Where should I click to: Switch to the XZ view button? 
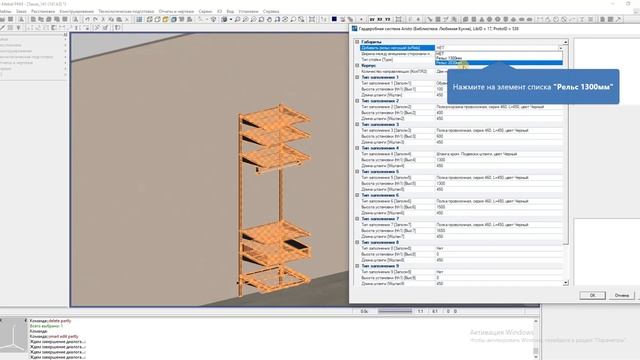(380, 19)
